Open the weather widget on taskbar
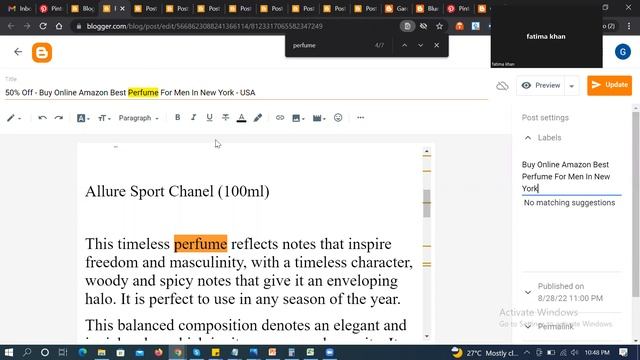 coord(485,353)
